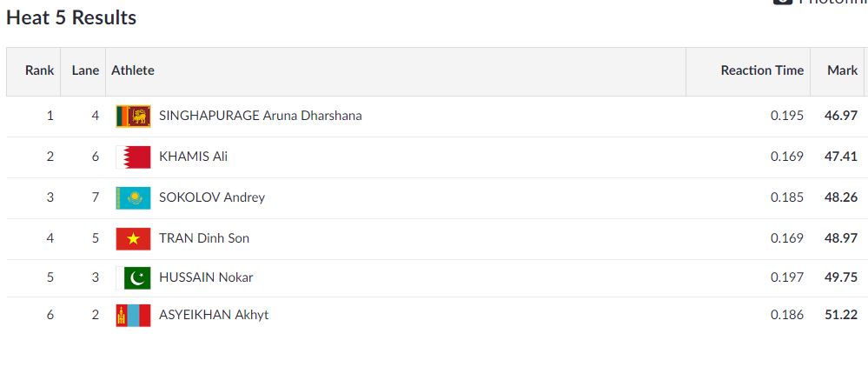Click the Reaction Time column header
This screenshot has width=868, height=367.
(x=762, y=70)
